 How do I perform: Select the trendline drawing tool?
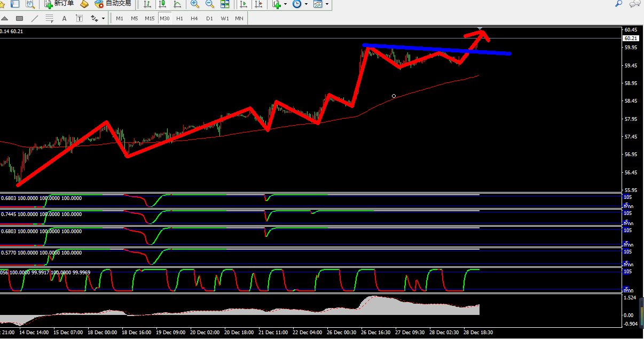[35, 19]
